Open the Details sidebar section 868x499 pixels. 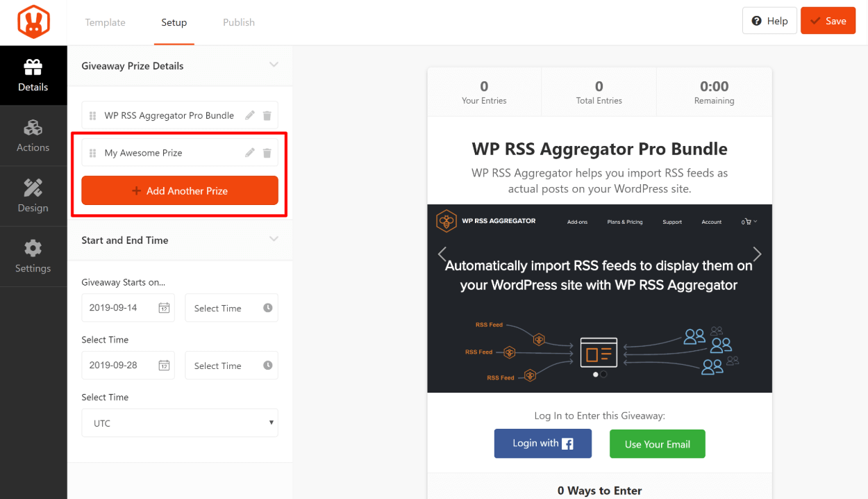[x=33, y=76]
